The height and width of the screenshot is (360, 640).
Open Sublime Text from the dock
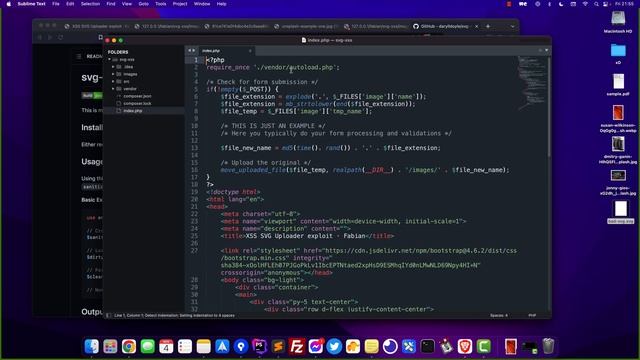[x=278, y=347]
